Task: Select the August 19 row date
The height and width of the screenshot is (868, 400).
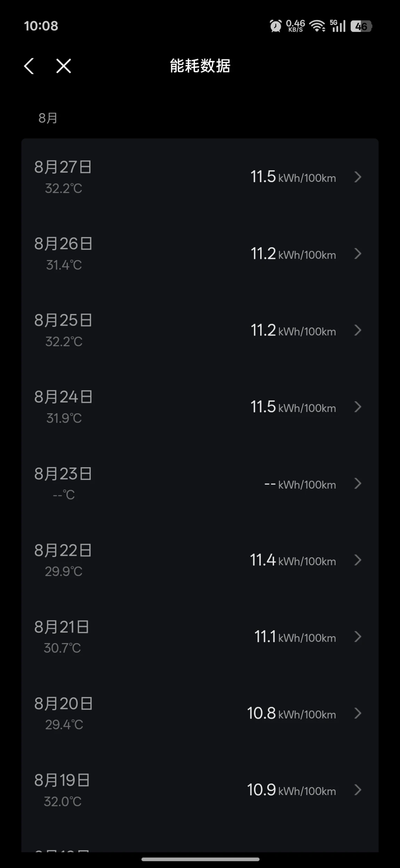Action: [x=62, y=780]
